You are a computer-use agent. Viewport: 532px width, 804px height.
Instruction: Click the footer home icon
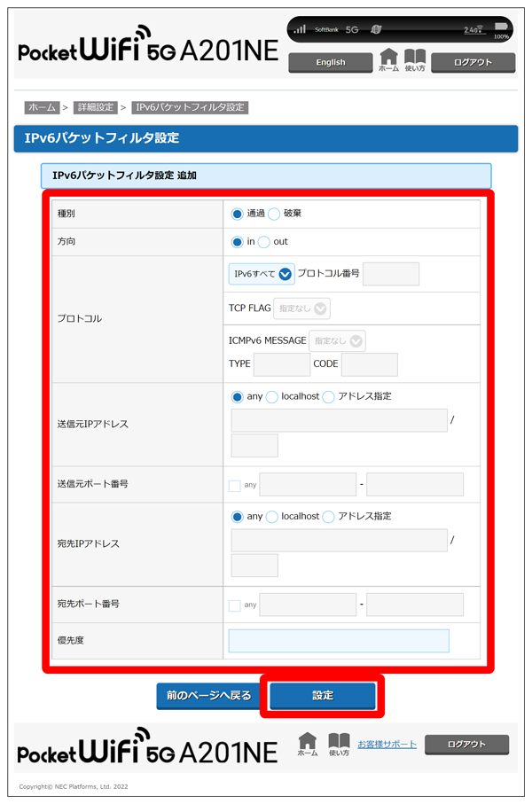(307, 741)
